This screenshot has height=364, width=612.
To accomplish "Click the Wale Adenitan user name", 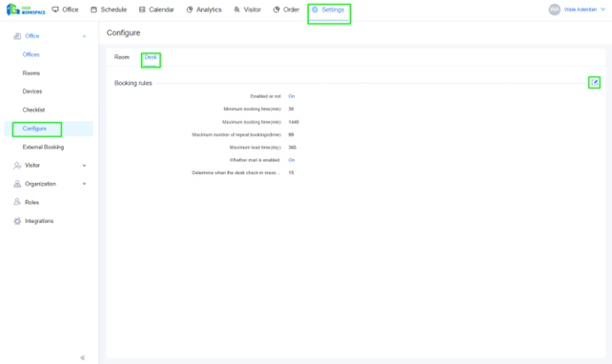I will tap(580, 10).
